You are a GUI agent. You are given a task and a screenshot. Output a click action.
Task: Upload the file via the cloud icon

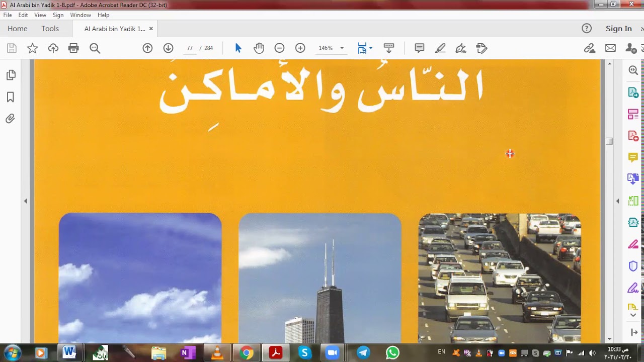point(53,48)
